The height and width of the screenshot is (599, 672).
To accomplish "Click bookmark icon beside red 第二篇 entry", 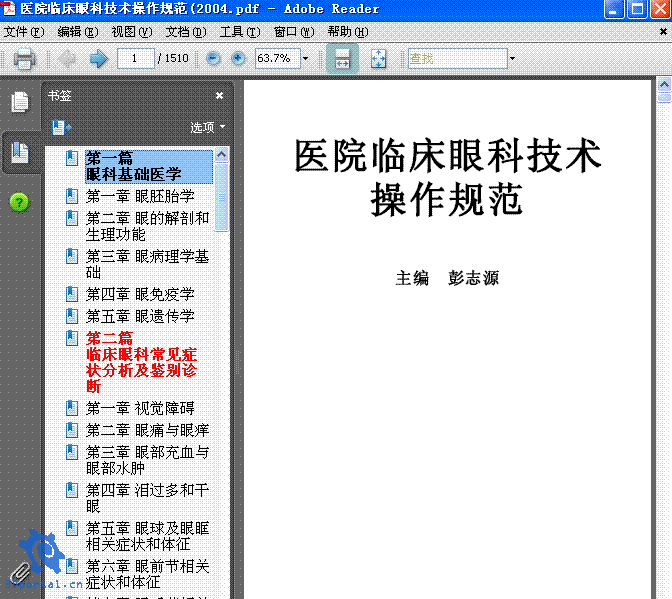I will click(72, 338).
